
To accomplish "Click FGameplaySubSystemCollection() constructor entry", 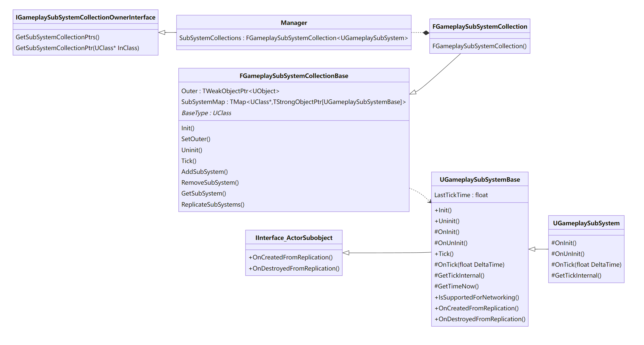I will [x=479, y=46].
